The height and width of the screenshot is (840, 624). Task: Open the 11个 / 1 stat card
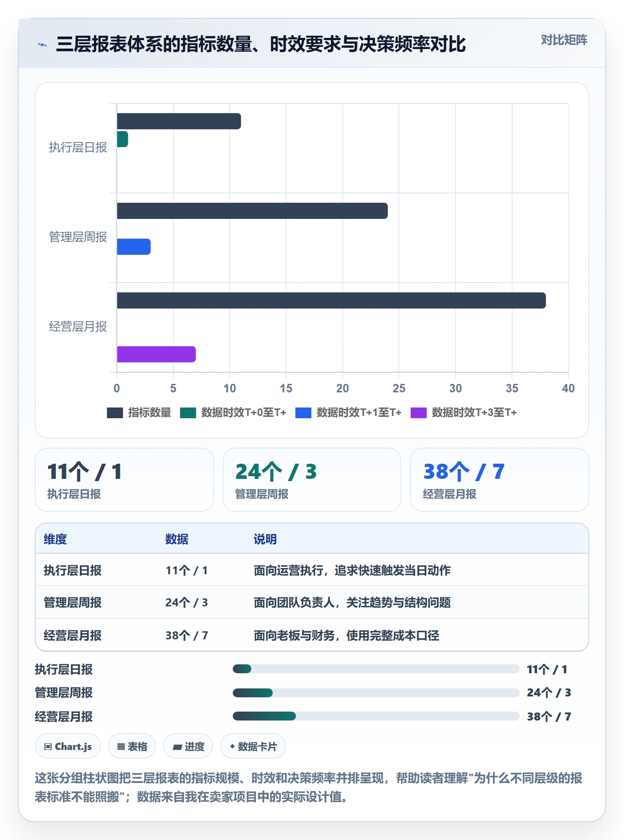[124, 480]
